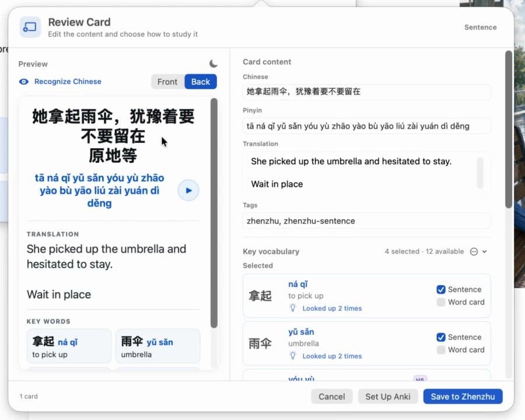Click the large Chinese sentence in preview
The image size is (525, 420).
tap(113, 136)
